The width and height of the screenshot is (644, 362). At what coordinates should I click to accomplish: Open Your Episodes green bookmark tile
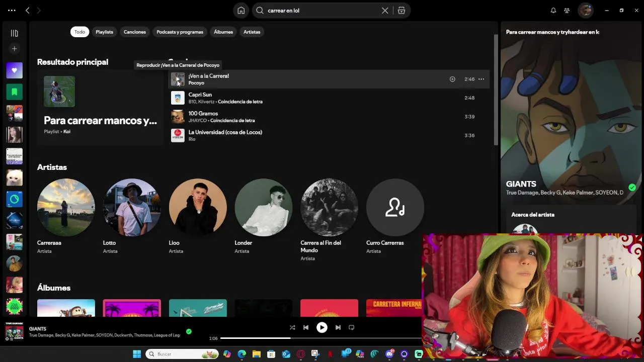point(14,92)
